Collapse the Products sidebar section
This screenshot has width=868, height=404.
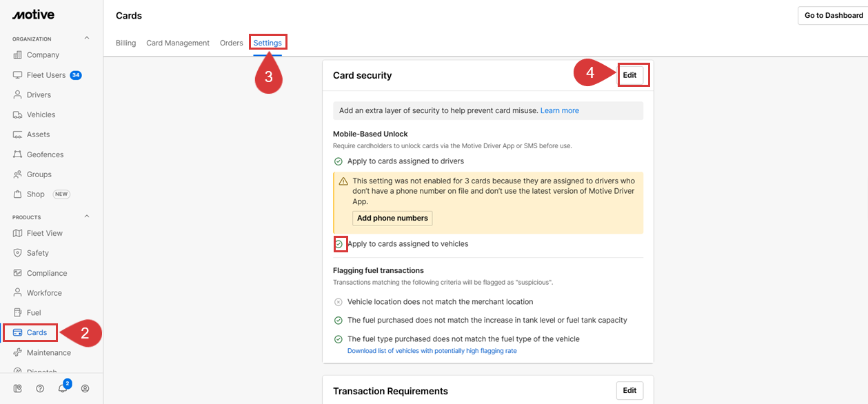(87, 216)
